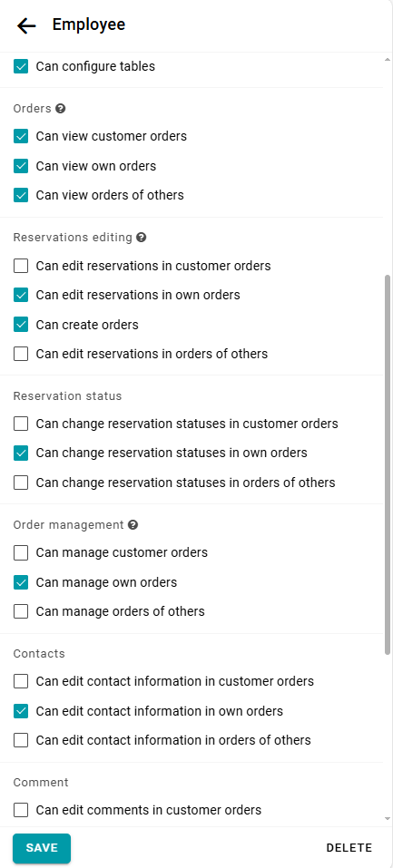393x868 pixels.
Task: Check Can edit comments in customer orders
Action: (x=21, y=811)
